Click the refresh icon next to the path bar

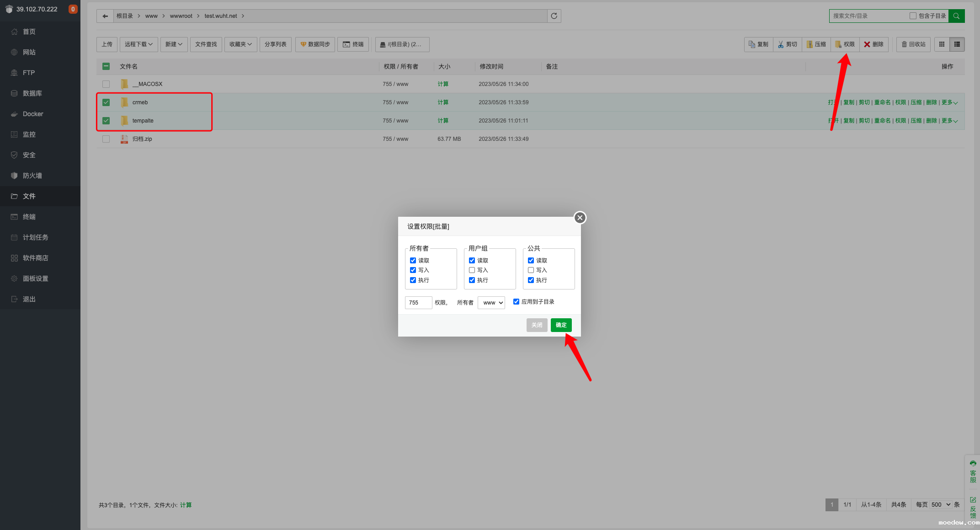click(x=554, y=16)
